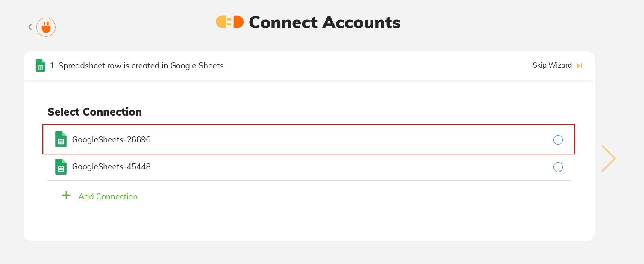Image resolution: width=644 pixels, height=264 pixels.
Task: Advance with the right arrow chevron
Action: [x=608, y=159]
